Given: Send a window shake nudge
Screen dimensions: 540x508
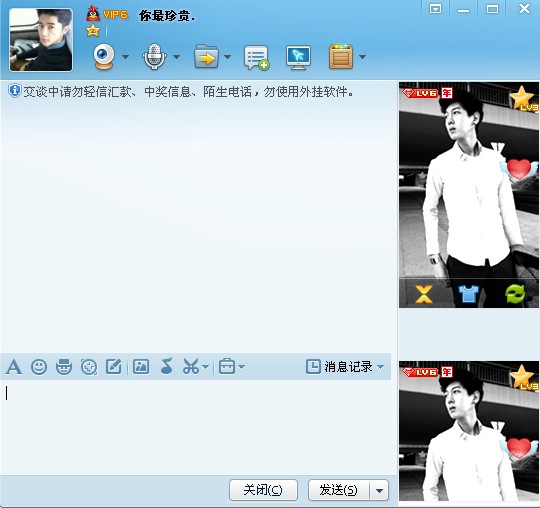Looking at the screenshot, I should (x=89, y=367).
